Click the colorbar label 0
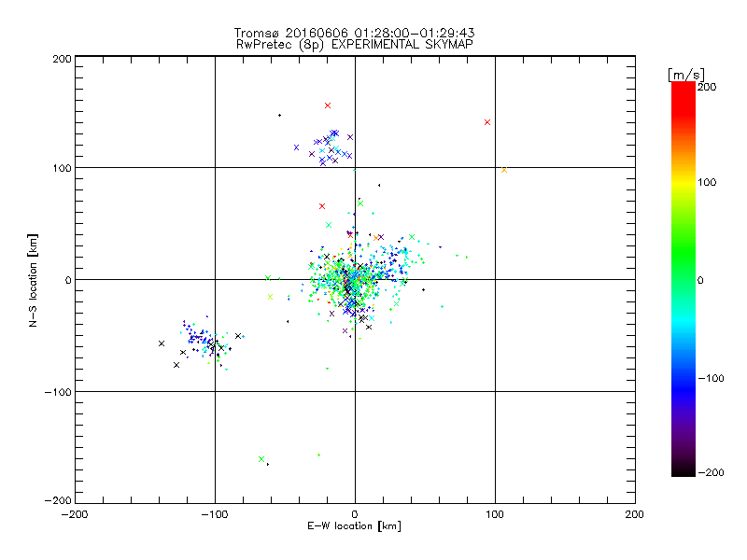The width and height of the screenshot is (747, 560). point(700,280)
